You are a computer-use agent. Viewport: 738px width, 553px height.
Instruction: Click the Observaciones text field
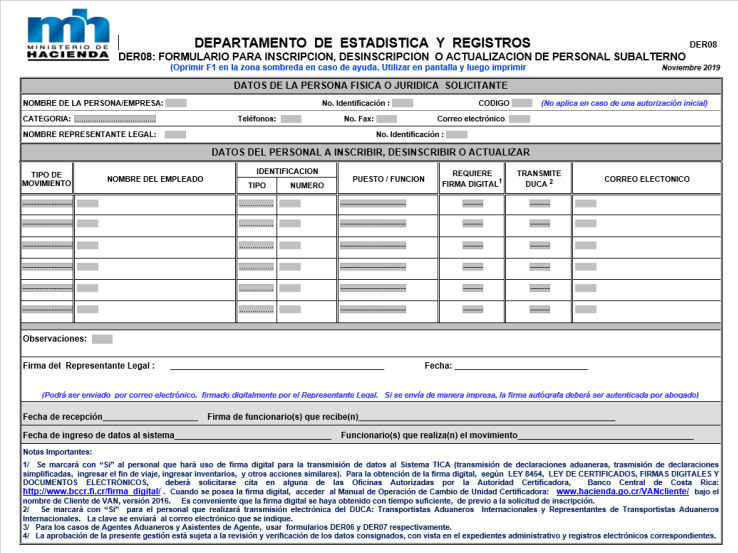pos(102,339)
